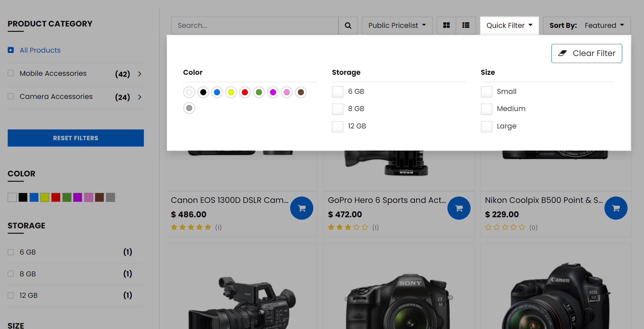Select white color in Quick Filter

pos(189,92)
